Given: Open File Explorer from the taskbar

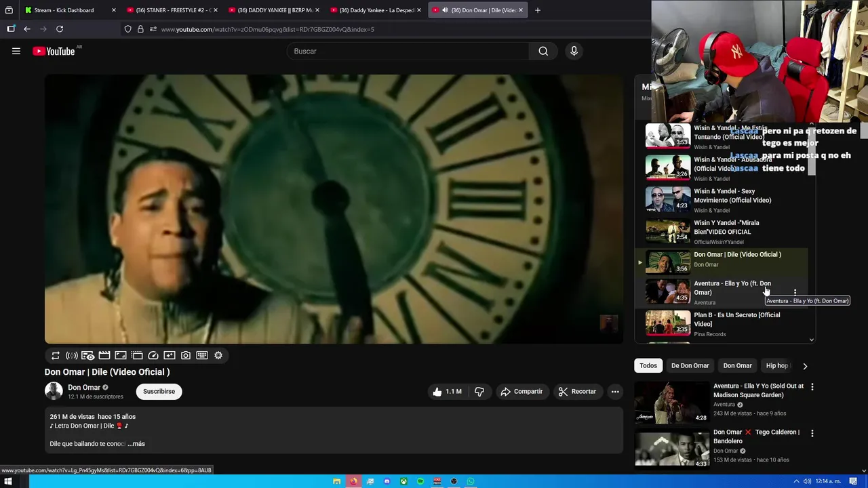Looking at the screenshot, I should (337, 481).
